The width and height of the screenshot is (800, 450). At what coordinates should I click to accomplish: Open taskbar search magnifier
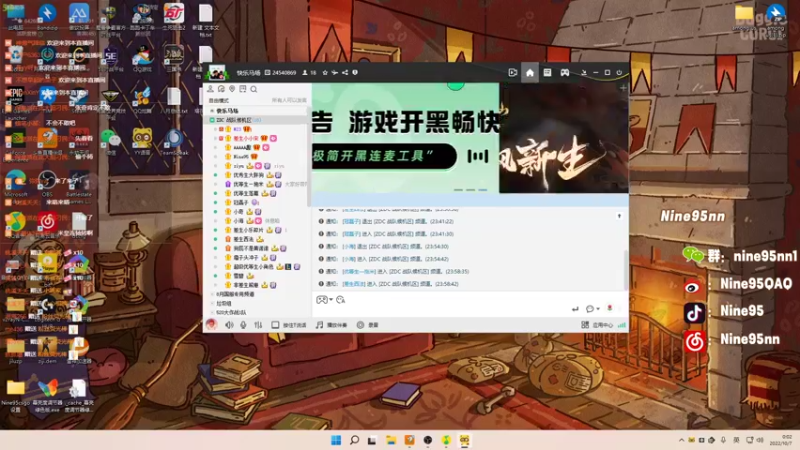(x=354, y=440)
